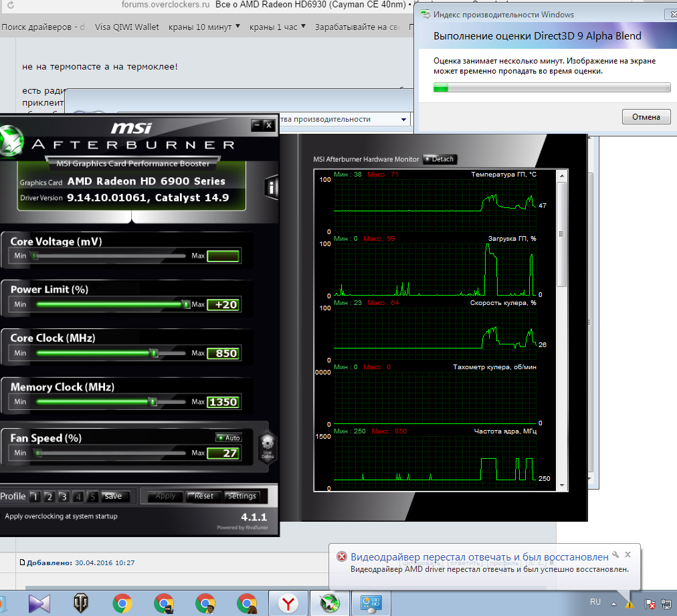677x616 pixels.
Task: Click the Частота ядра graph
Action: point(434,462)
